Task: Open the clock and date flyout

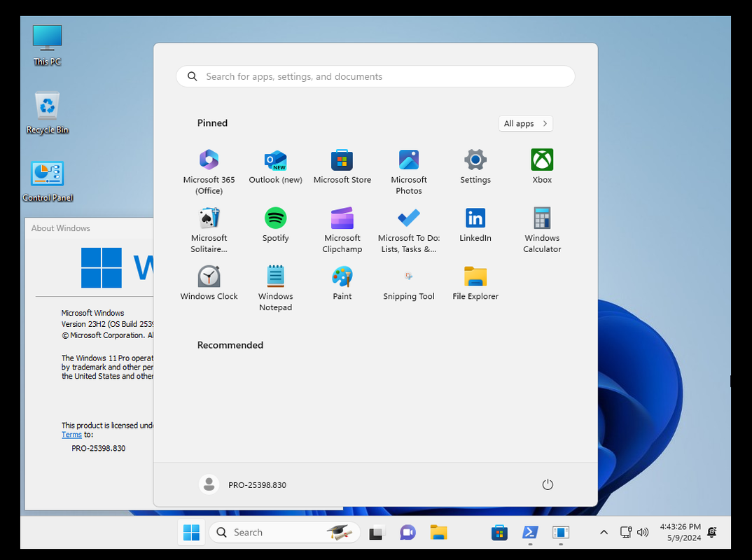Action: (x=680, y=532)
